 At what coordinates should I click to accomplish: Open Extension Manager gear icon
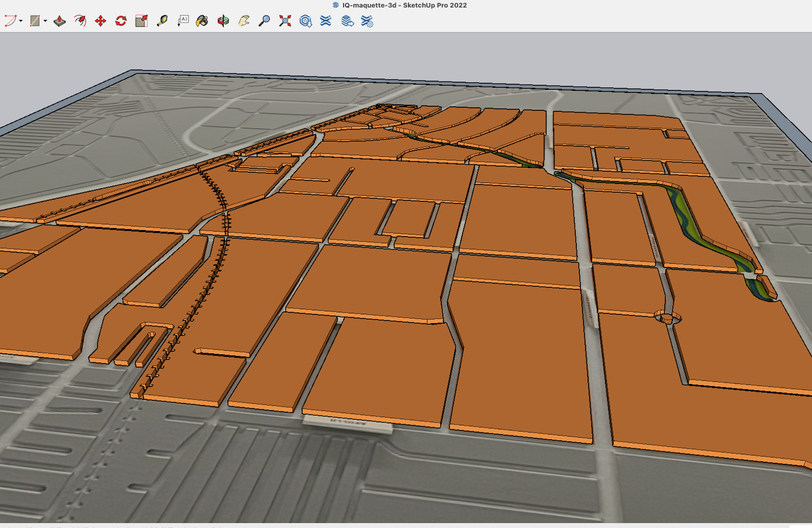(367, 21)
